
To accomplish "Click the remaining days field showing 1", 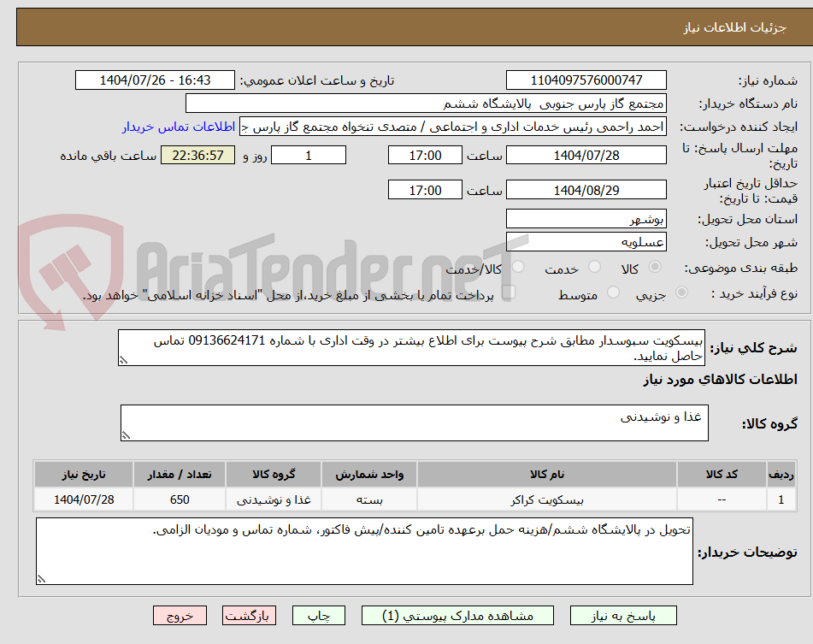I will pos(309,155).
